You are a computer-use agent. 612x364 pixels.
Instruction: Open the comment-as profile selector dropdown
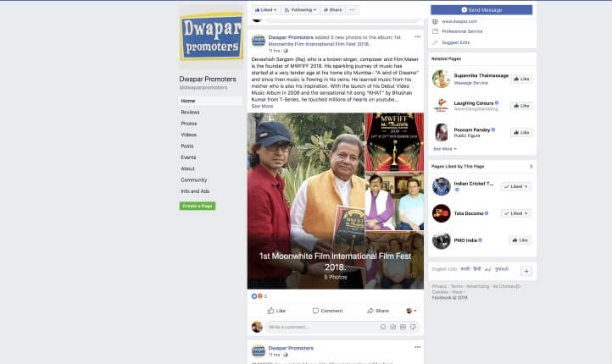[x=411, y=311]
